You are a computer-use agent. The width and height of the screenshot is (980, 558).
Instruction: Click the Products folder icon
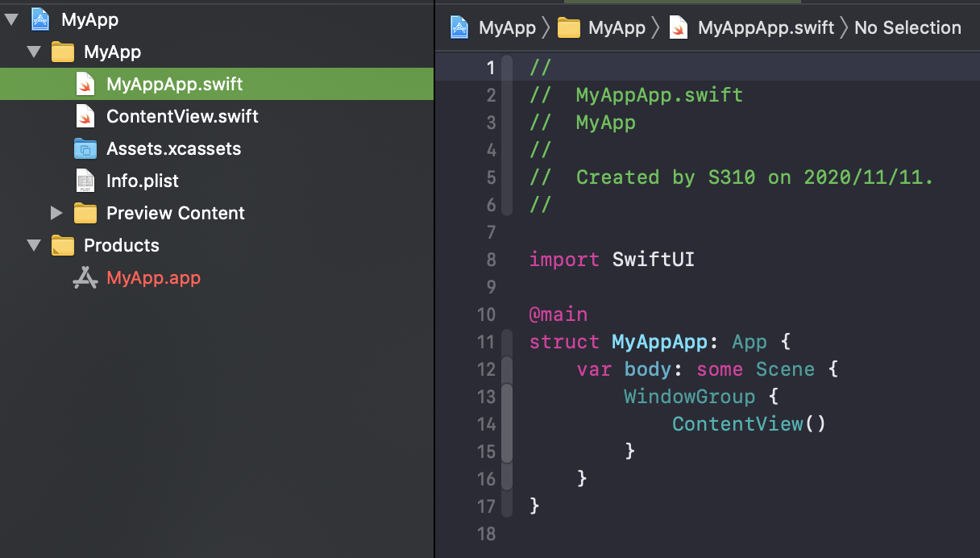point(62,245)
